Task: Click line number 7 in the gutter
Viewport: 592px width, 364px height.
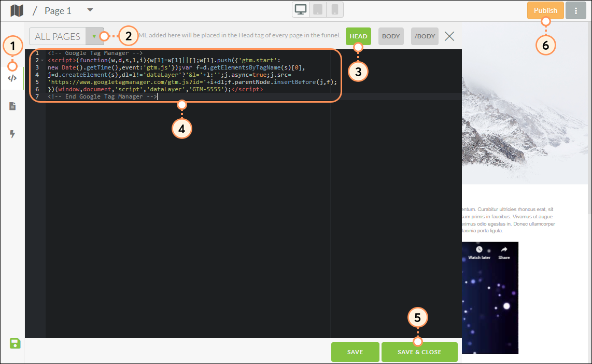Action: (37, 96)
